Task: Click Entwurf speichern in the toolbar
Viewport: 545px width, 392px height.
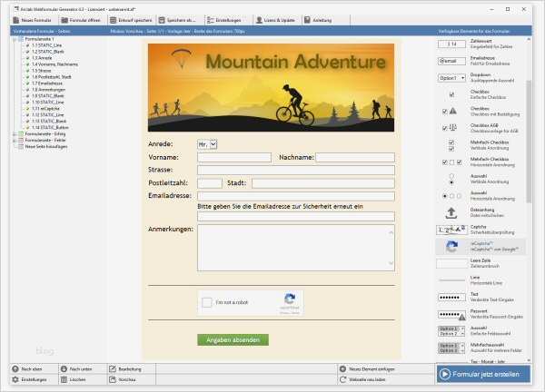Action: [x=131, y=20]
